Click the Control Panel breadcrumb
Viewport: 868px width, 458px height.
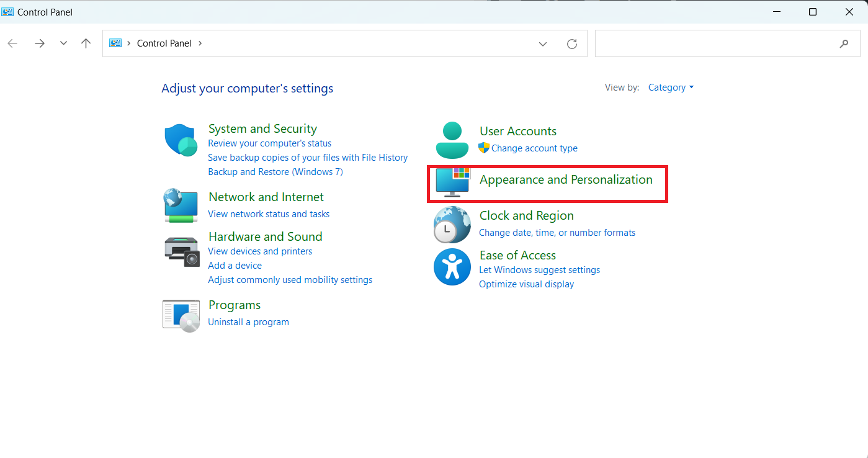[x=164, y=43]
